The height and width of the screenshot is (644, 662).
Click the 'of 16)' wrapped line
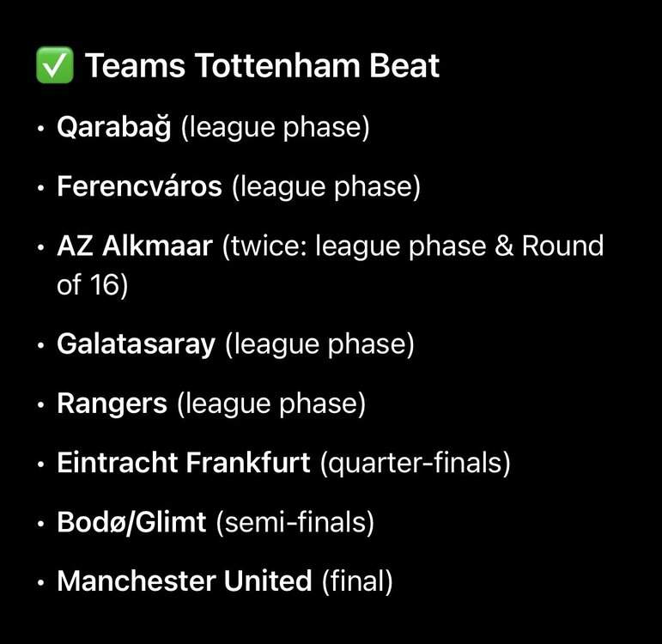92,285
